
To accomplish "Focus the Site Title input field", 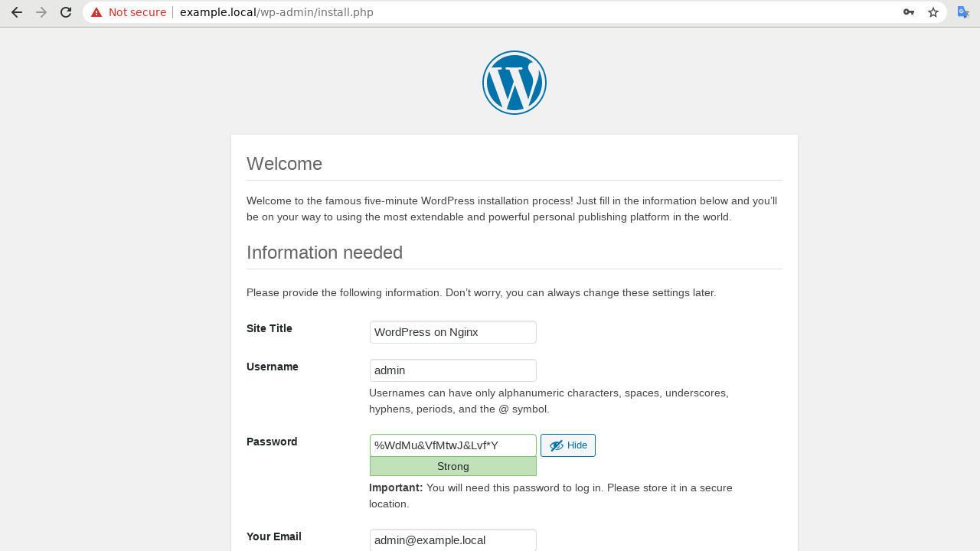I will 452,331.
